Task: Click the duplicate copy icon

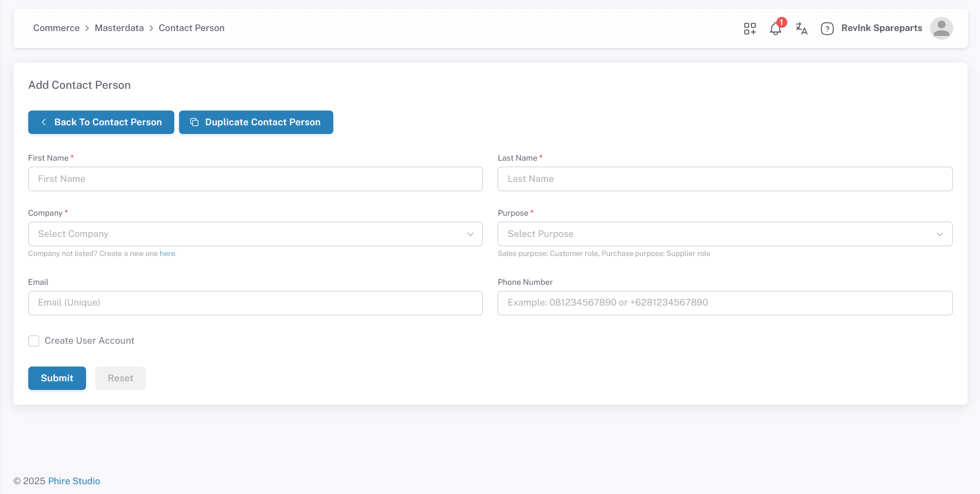Action: pyautogui.click(x=194, y=123)
